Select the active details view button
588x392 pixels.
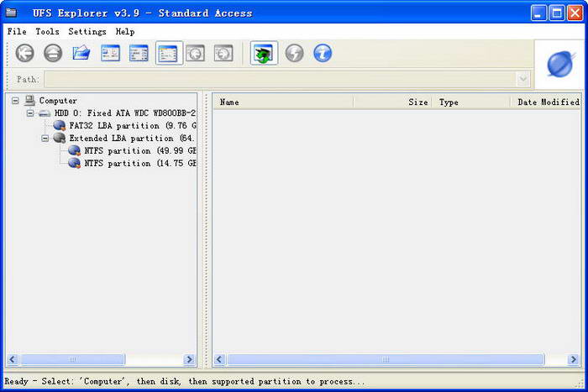click(x=169, y=53)
